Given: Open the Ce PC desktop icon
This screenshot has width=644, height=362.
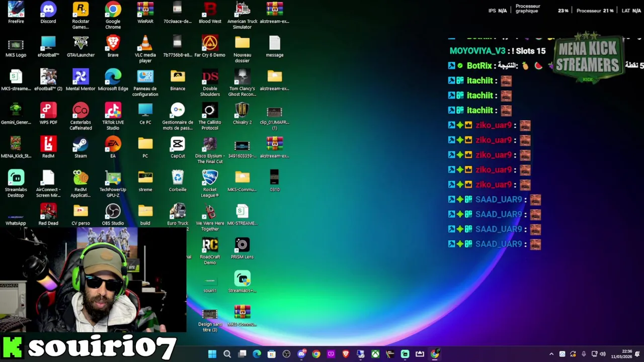Looking at the screenshot, I should [x=145, y=114].
